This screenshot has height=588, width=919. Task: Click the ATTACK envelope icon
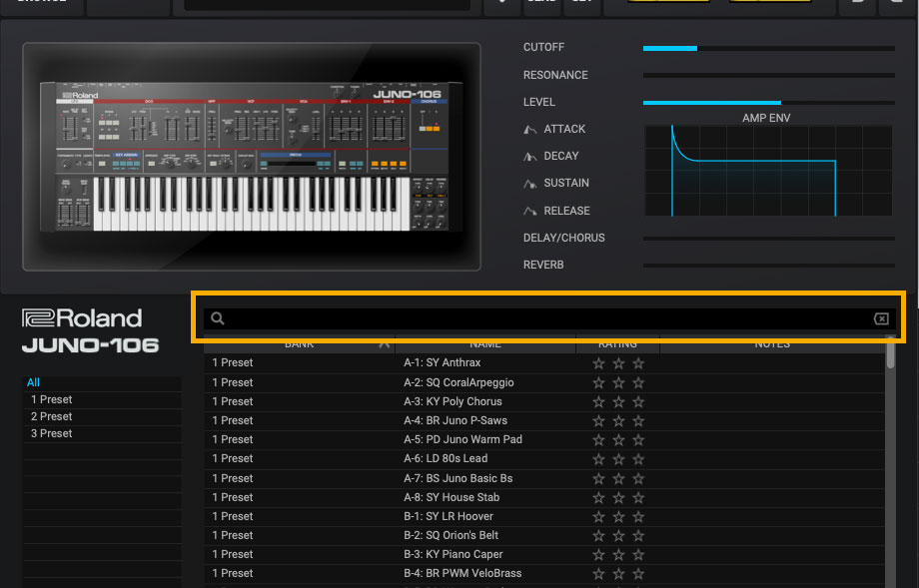(529, 130)
